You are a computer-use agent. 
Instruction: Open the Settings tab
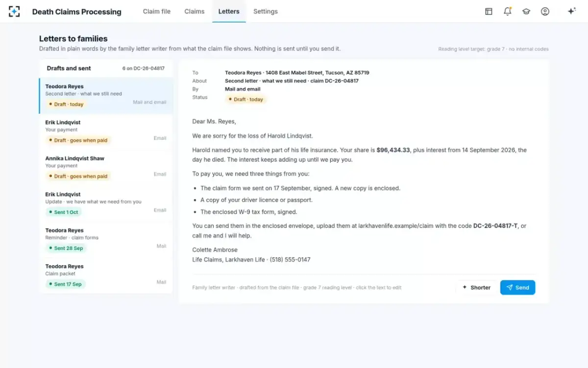(x=266, y=11)
